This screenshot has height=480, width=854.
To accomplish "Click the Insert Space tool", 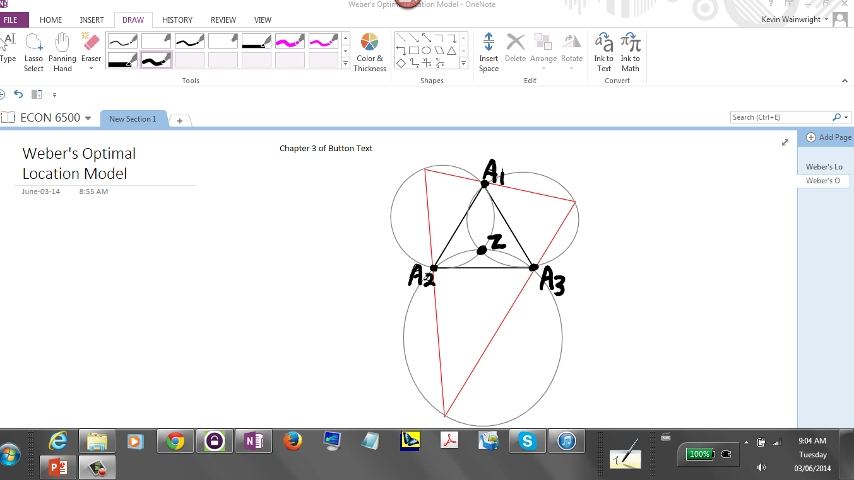I will coord(488,51).
